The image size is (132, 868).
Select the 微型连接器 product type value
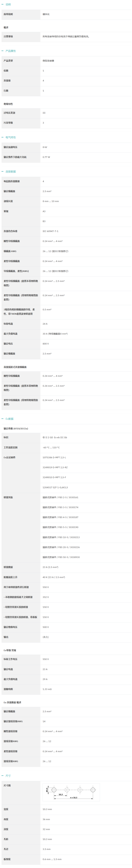(x=48, y=61)
